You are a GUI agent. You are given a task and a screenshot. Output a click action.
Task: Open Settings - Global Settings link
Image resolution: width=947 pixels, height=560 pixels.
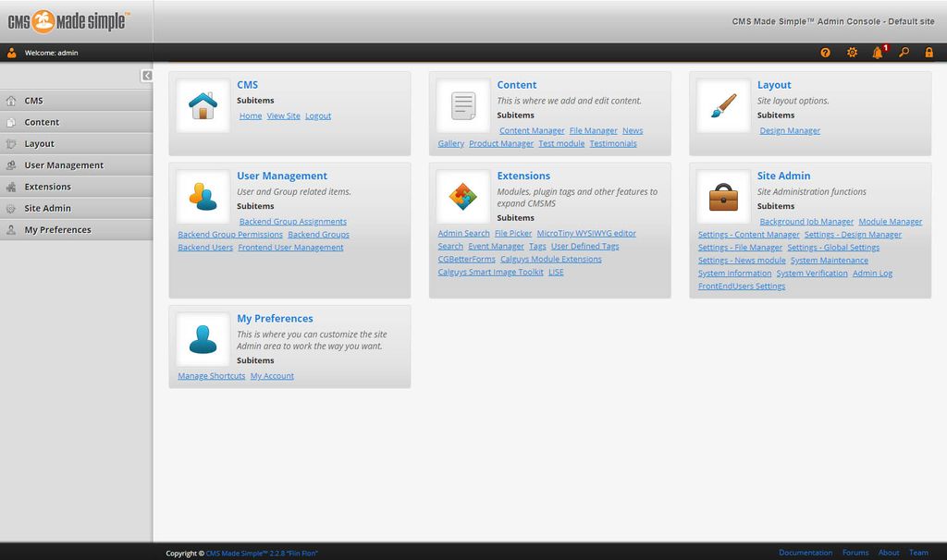(x=833, y=248)
